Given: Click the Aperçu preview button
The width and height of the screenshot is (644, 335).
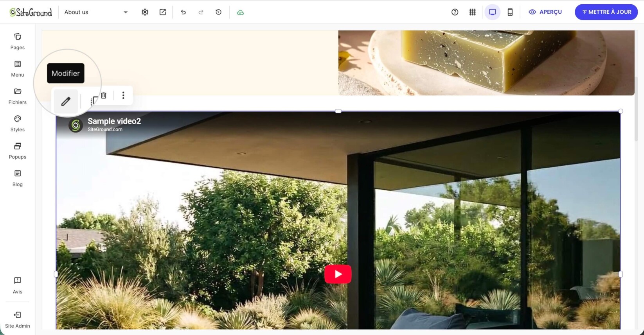Looking at the screenshot, I should tap(545, 12).
